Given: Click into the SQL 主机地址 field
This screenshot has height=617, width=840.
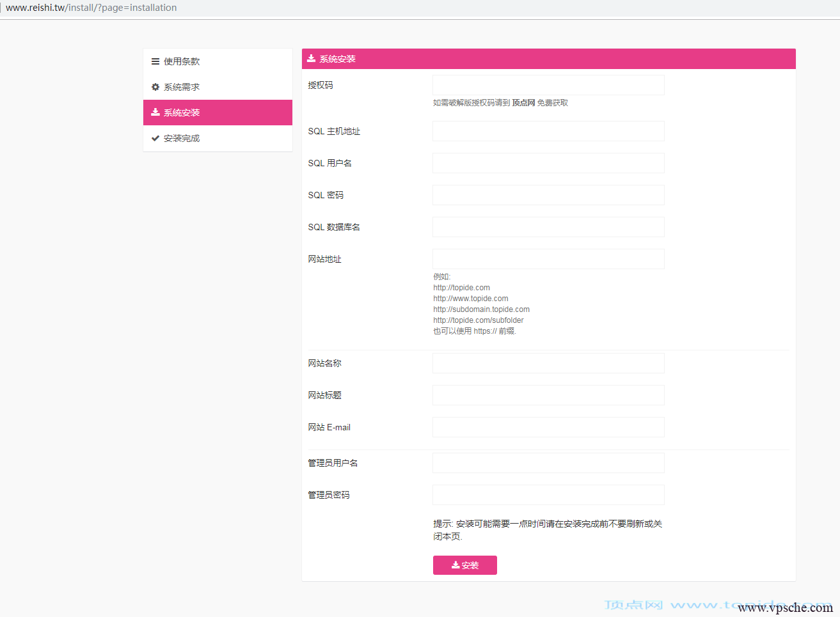Looking at the screenshot, I should tap(548, 131).
